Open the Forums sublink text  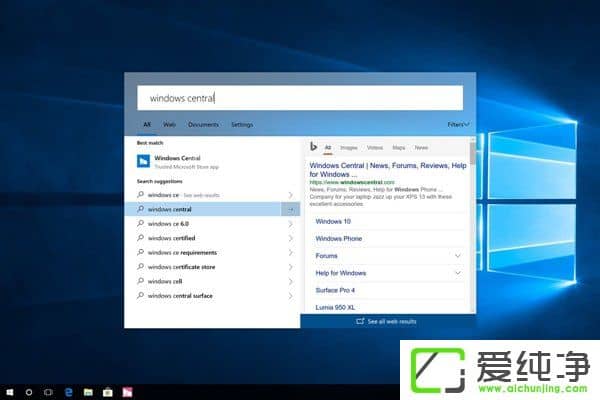point(326,256)
